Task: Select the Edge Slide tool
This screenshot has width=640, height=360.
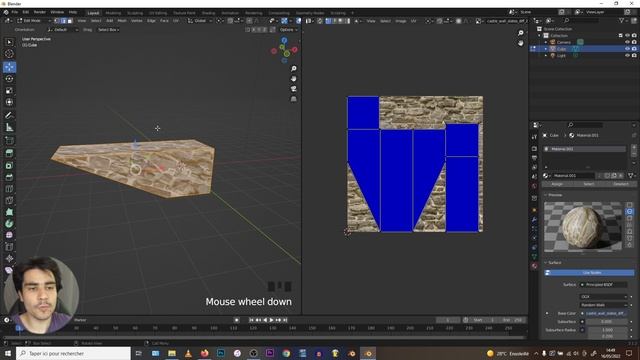Action: [x=9, y=247]
